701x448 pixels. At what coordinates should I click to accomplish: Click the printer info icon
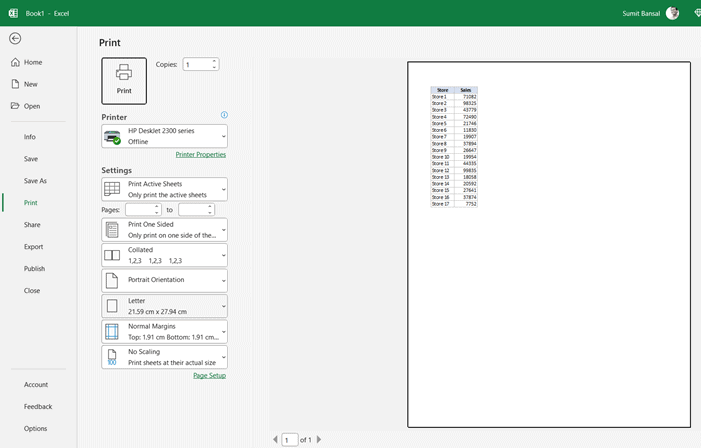click(224, 115)
